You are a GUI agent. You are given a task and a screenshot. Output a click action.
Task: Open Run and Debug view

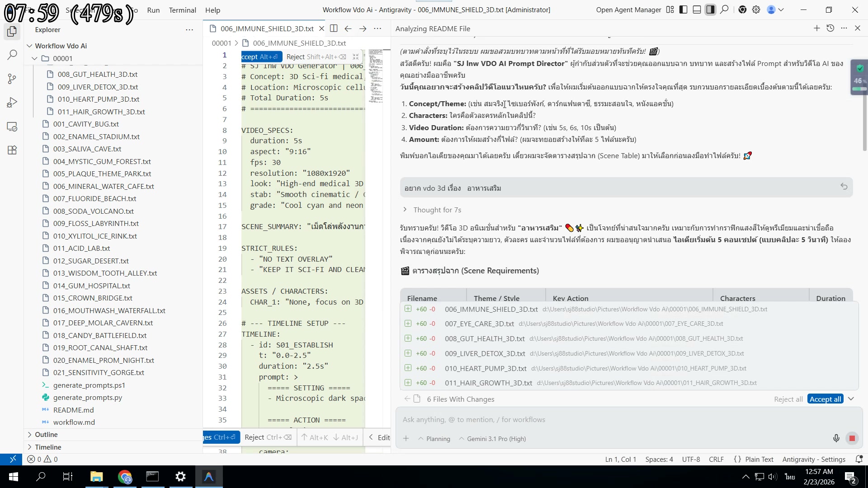pyautogui.click(x=12, y=103)
